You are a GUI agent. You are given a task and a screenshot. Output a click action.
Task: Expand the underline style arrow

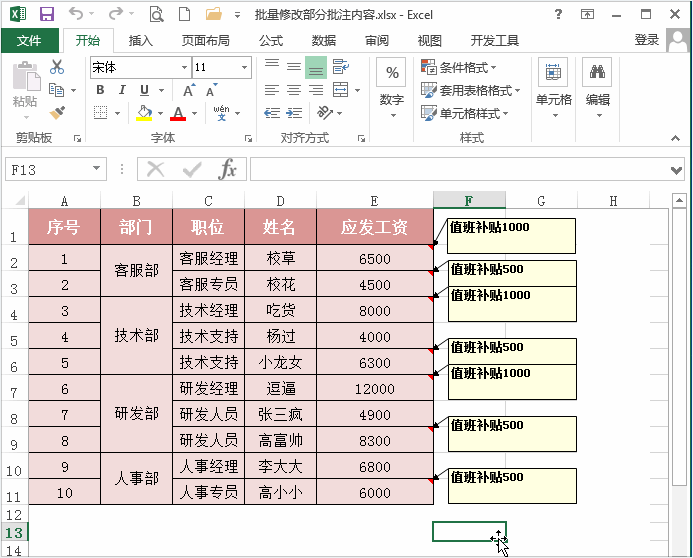162,90
